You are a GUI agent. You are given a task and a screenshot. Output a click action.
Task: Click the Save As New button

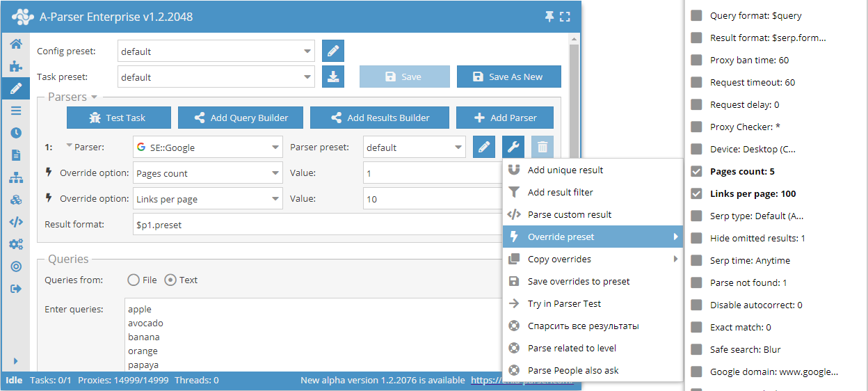[x=508, y=77]
